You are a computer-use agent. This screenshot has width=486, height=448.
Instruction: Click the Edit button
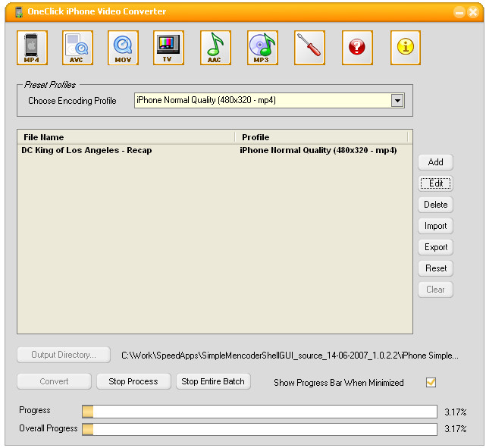435,183
